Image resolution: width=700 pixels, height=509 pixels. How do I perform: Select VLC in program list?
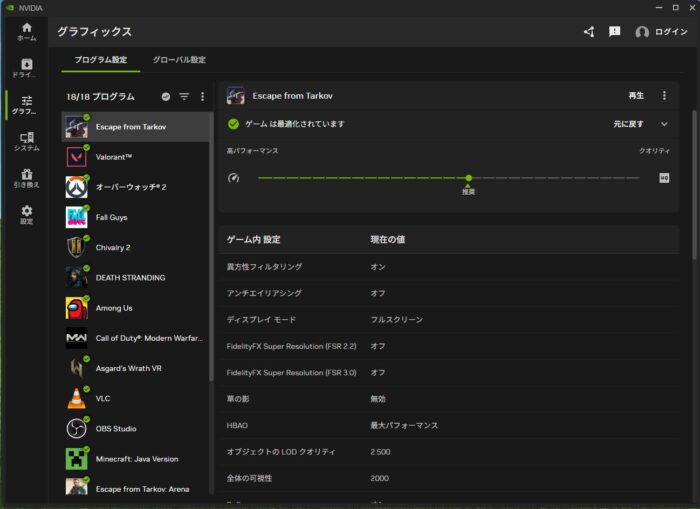[x=135, y=399]
